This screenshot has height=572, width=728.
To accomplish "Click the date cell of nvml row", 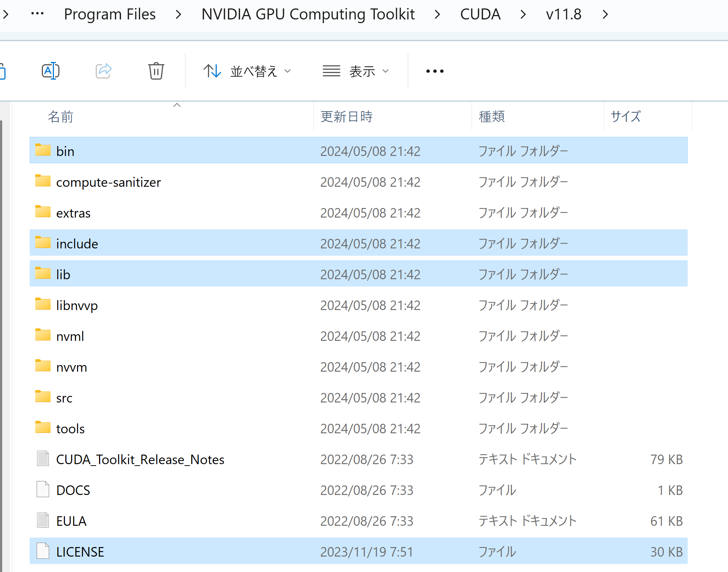I will pyautogui.click(x=370, y=336).
